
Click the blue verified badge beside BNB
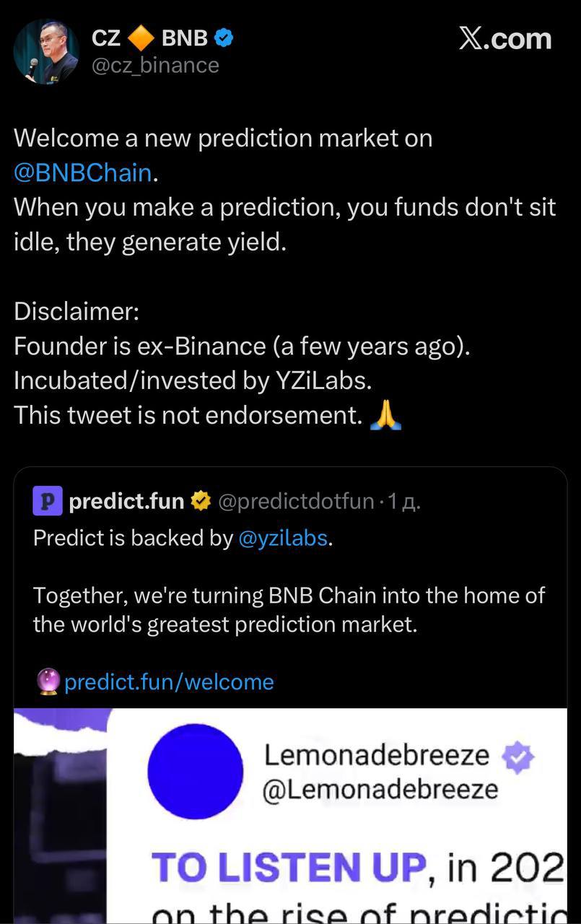coord(224,38)
